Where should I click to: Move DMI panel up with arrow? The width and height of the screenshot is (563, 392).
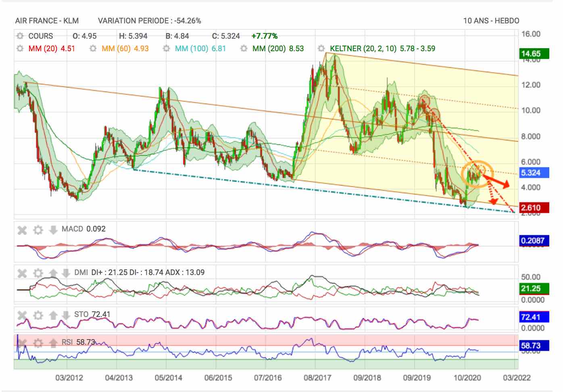click(x=53, y=273)
